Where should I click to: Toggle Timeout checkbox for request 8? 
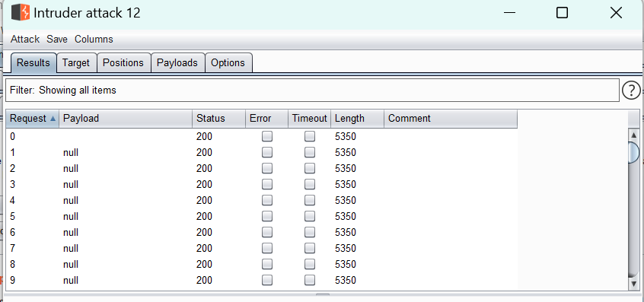310,264
